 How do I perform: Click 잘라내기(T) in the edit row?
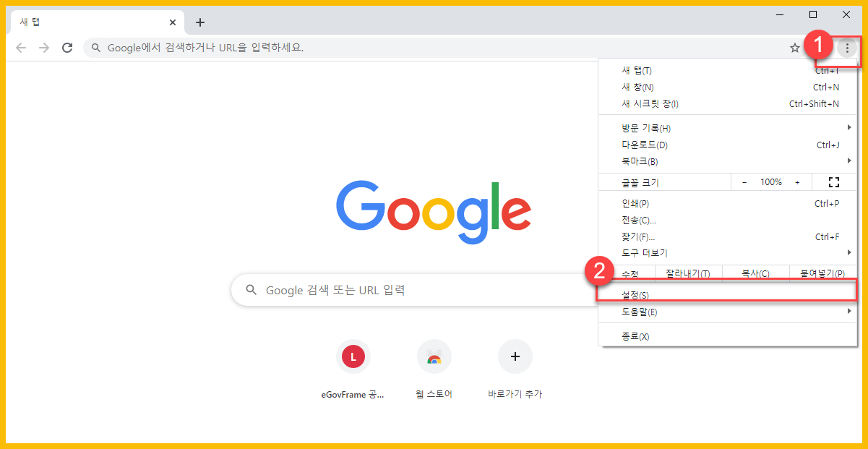click(x=687, y=273)
